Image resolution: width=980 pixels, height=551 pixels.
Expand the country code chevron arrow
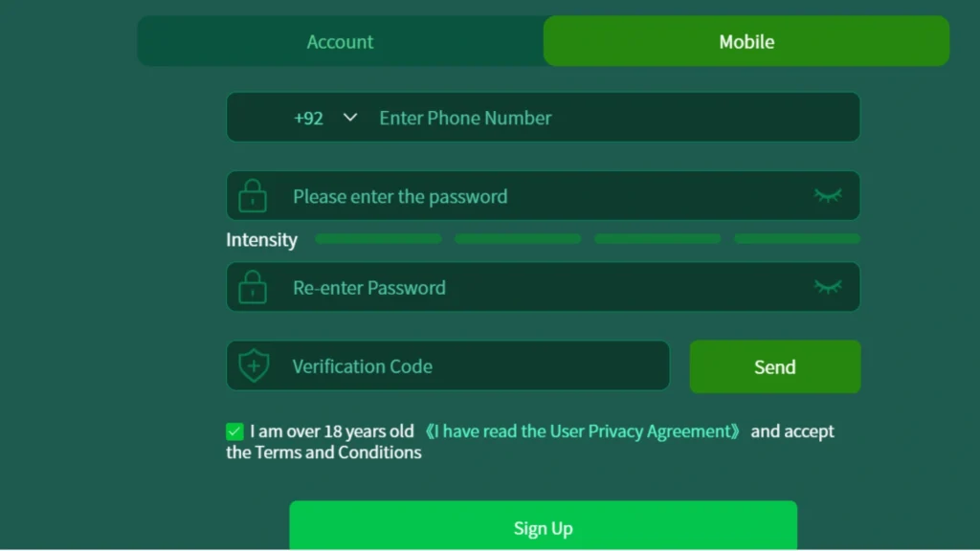point(350,118)
